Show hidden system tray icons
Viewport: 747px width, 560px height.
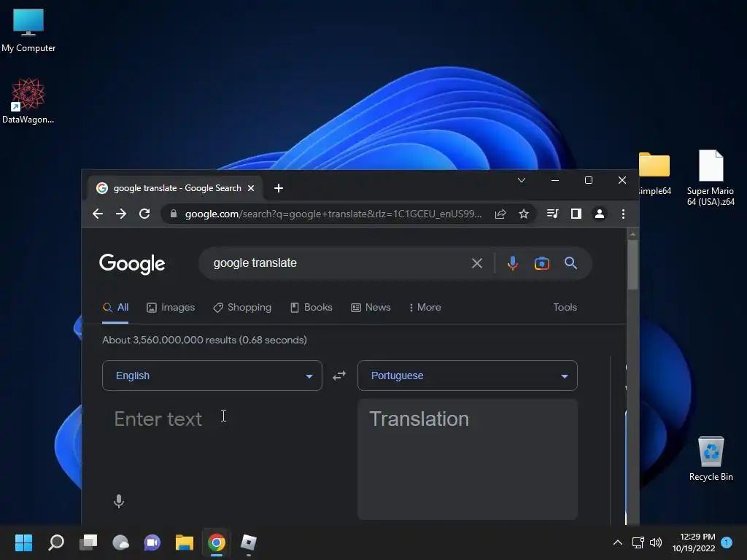(x=617, y=542)
